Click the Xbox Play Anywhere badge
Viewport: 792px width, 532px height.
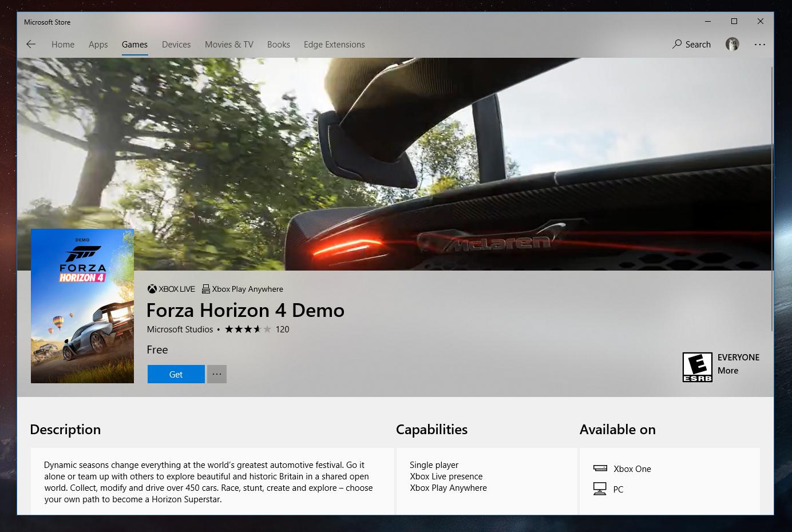click(x=243, y=289)
